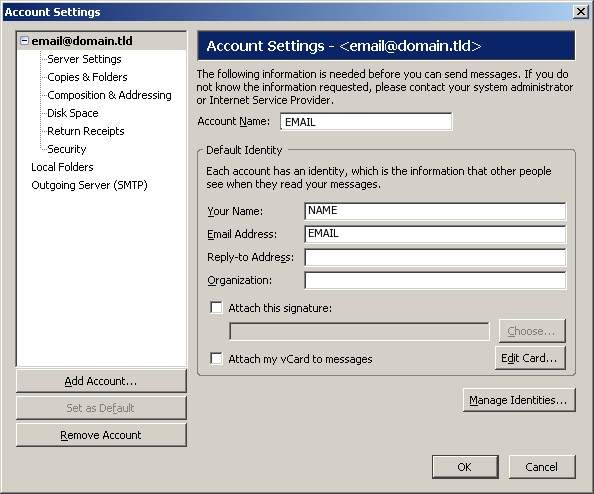
Task: Toggle Attach my vCard to messages
Action: (x=216, y=358)
